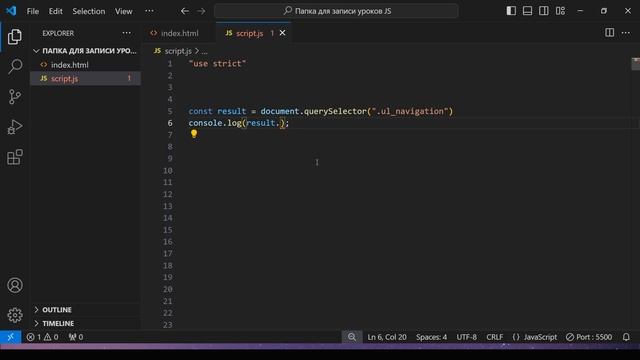This screenshot has width=640, height=360.
Task: Switch to the index.html tab
Action: (174, 33)
